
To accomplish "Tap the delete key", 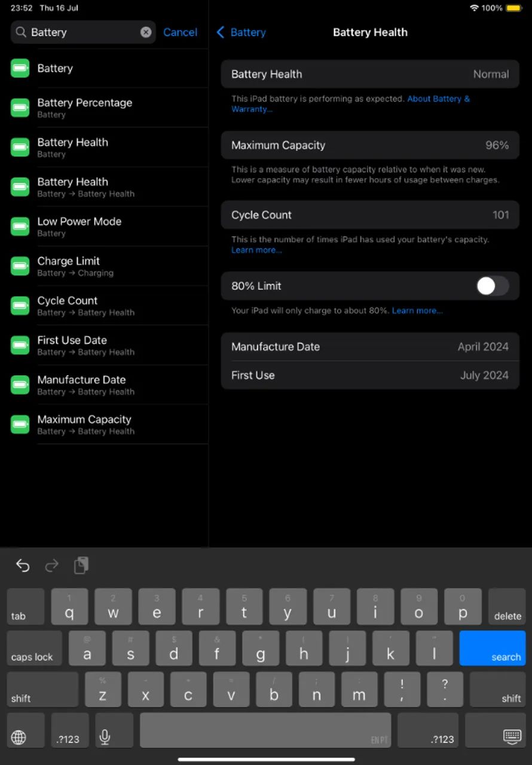I will click(x=507, y=607).
